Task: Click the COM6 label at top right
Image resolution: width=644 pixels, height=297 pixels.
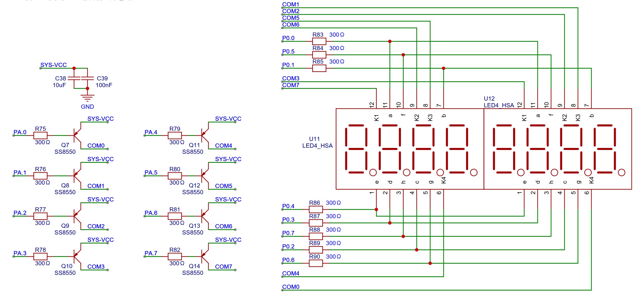Action: tap(291, 24)
